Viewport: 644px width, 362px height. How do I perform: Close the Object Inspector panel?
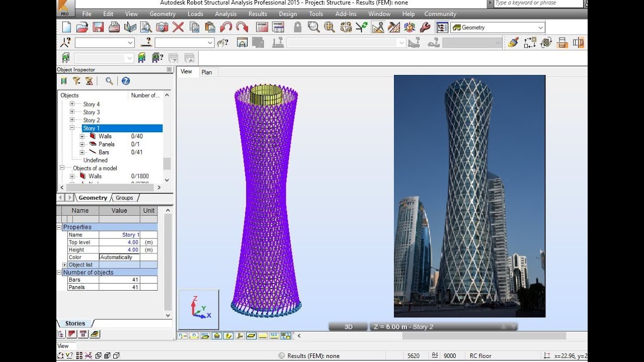pyautogui.click(x=169, y=69)
